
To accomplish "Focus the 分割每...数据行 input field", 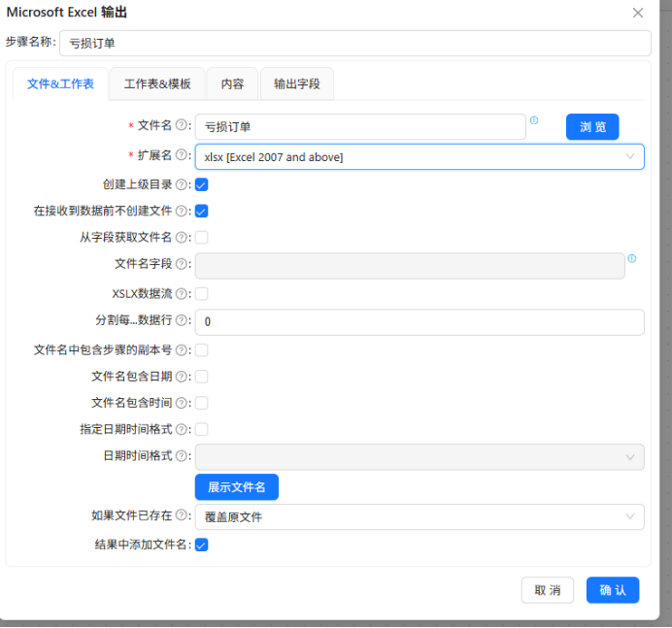I will point(420,322).
